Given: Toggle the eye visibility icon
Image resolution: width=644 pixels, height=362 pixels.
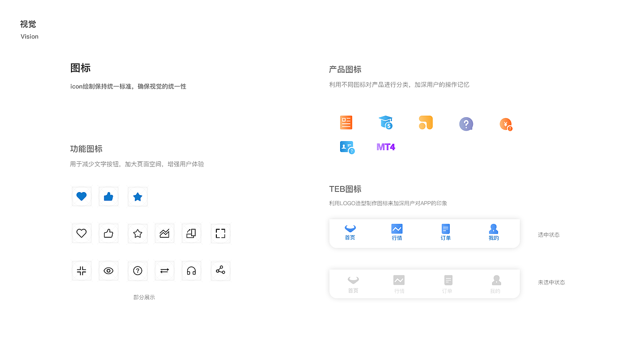Looking at the screenshot, I should (x=109, y=270).
